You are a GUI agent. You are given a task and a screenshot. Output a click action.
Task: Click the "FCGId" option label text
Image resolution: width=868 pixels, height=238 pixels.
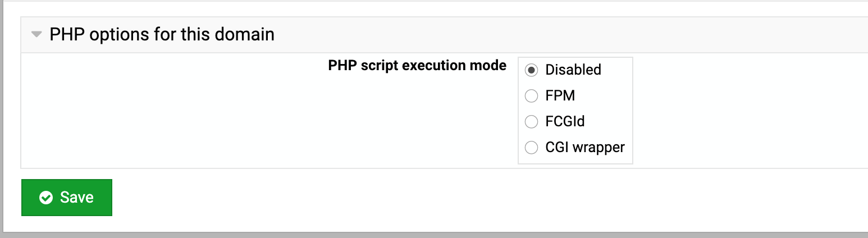(x=565, y=121)
